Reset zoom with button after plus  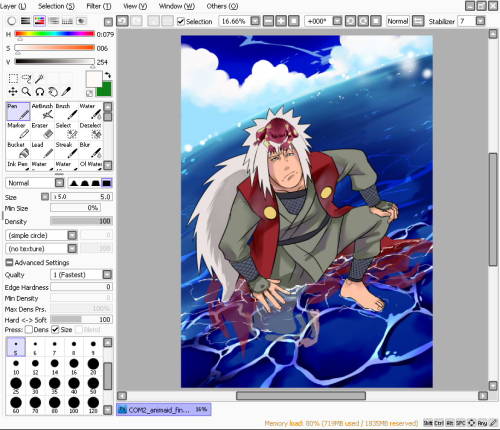pos(294,21)
